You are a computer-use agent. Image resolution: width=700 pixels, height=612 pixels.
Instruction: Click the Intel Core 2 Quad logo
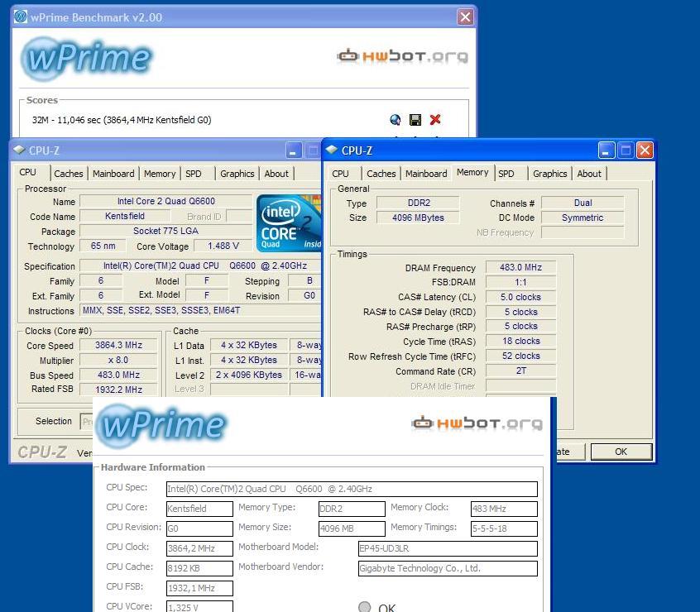pos(289,223)
